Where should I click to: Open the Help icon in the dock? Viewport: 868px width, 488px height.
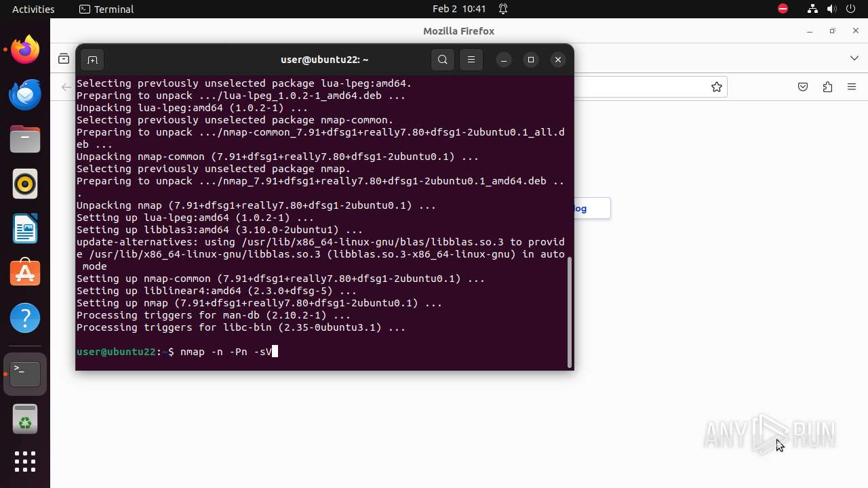(25, 319)
